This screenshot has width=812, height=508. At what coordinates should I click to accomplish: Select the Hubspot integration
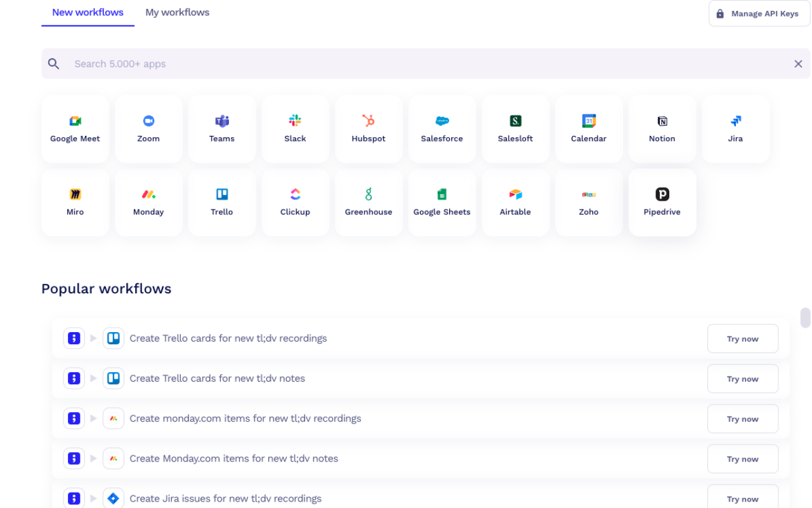369,129
